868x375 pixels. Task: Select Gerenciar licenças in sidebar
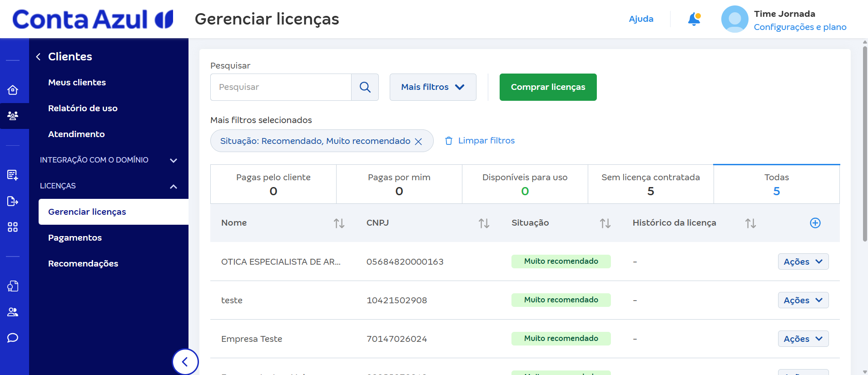[114, 212]
